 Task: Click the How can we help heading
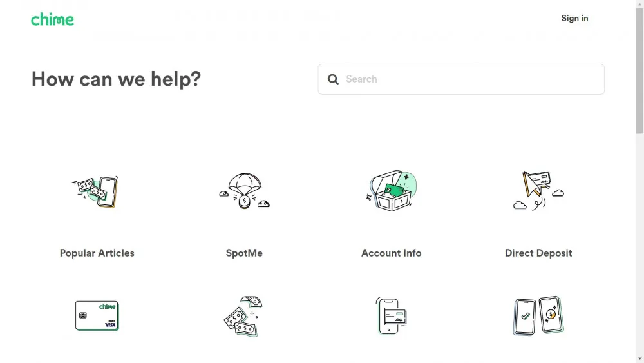coord(116,79)
